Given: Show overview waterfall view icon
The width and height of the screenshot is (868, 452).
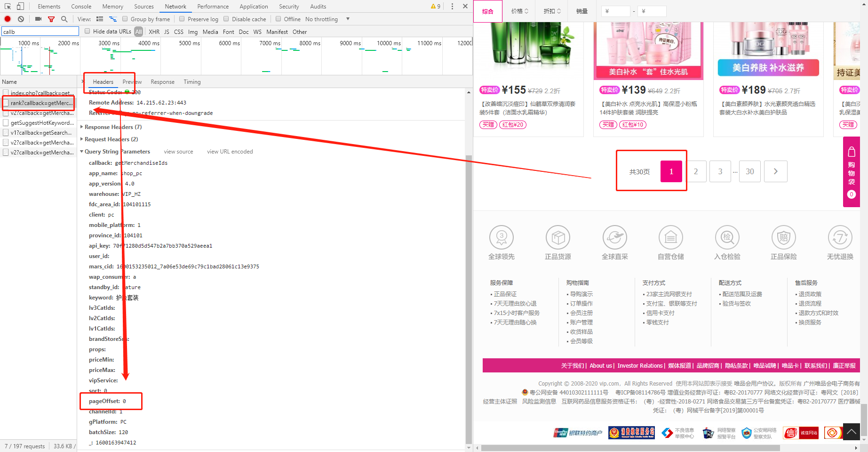Looking at the screenshot, I should click(113, 19).
